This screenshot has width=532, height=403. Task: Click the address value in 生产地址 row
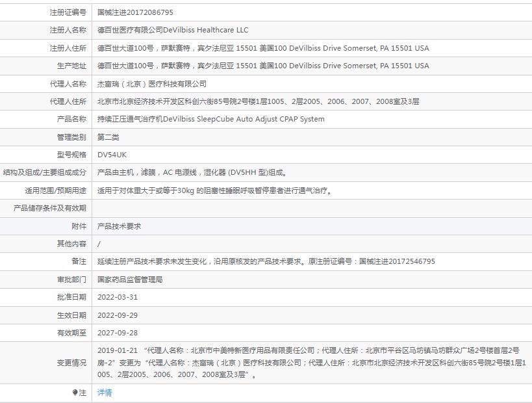(x=263, y=66)
